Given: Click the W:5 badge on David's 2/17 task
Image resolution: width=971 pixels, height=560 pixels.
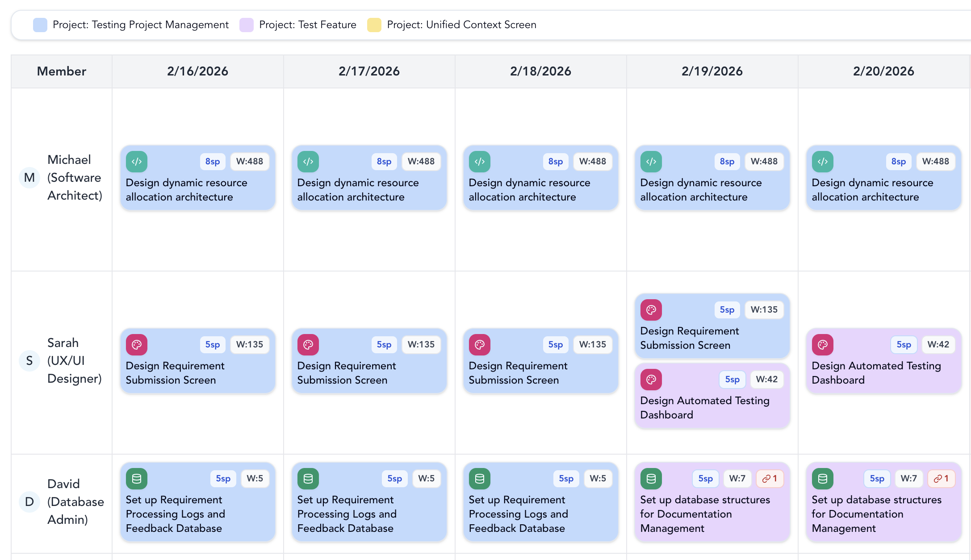Looking at the screenshot, I should 427,478.
